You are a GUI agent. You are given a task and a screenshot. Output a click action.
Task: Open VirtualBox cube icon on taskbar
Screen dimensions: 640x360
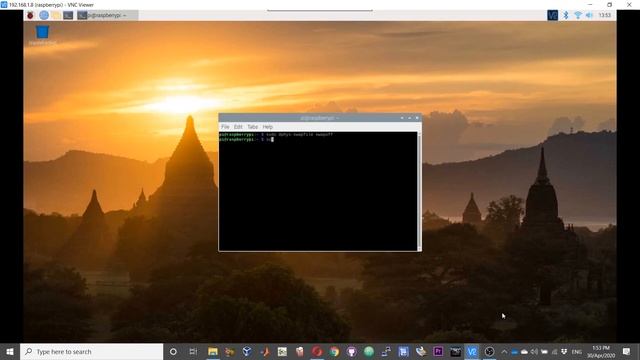[x=247, y=351]
